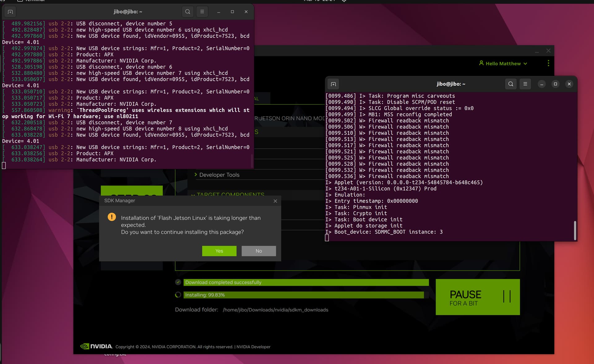Open hamburger menu in right terminal
The image size is (594, 364).
point(525,84)
